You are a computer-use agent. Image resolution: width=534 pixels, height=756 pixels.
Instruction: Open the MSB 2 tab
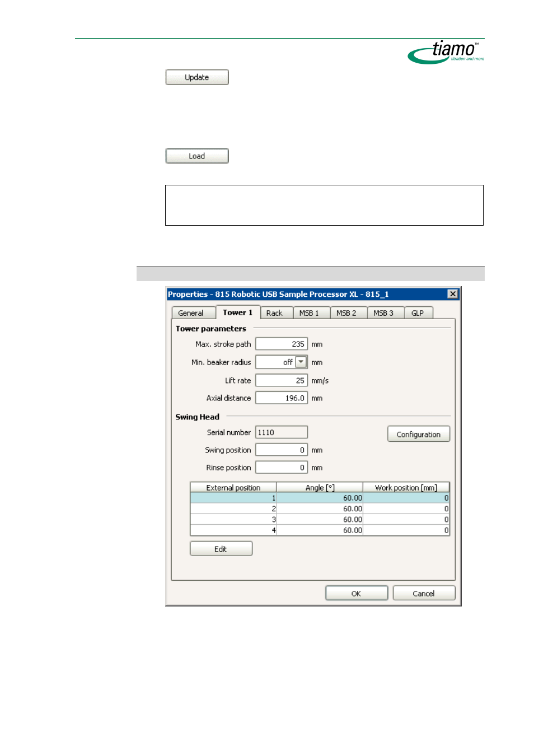(x=349, y=313)
